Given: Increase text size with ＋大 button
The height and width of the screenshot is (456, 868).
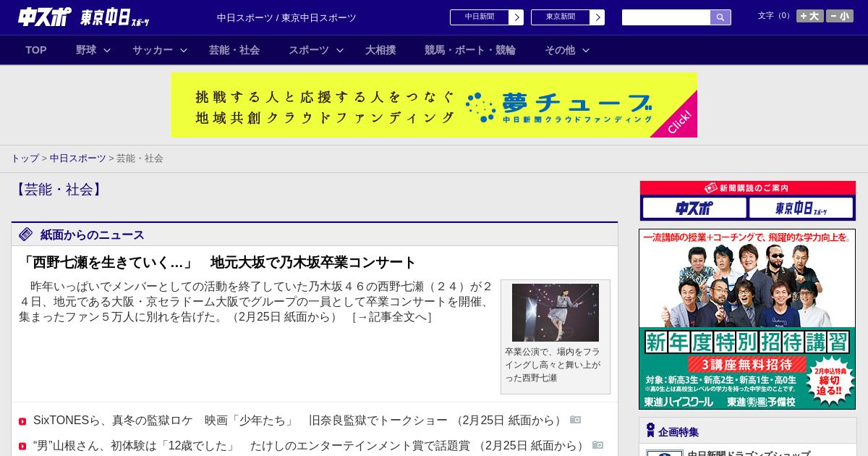Looking at the screenshot, I should pos(809,16).
